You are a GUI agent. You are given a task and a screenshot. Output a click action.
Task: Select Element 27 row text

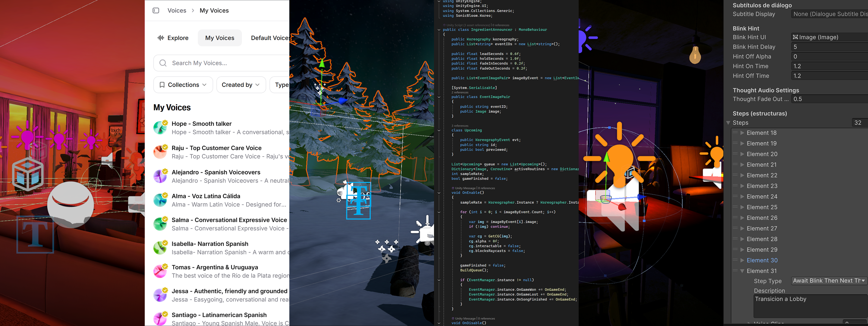click(762, 229)
